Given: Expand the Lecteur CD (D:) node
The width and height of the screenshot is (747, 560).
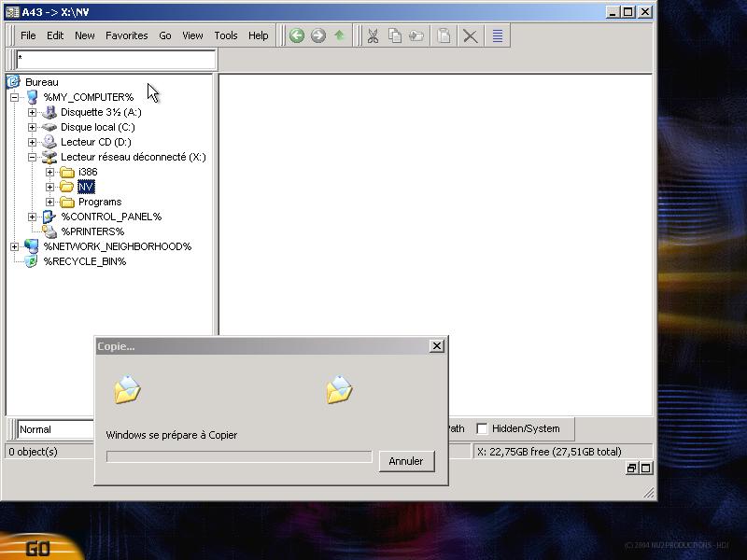Looking at the screenshot, I should 32,142.
